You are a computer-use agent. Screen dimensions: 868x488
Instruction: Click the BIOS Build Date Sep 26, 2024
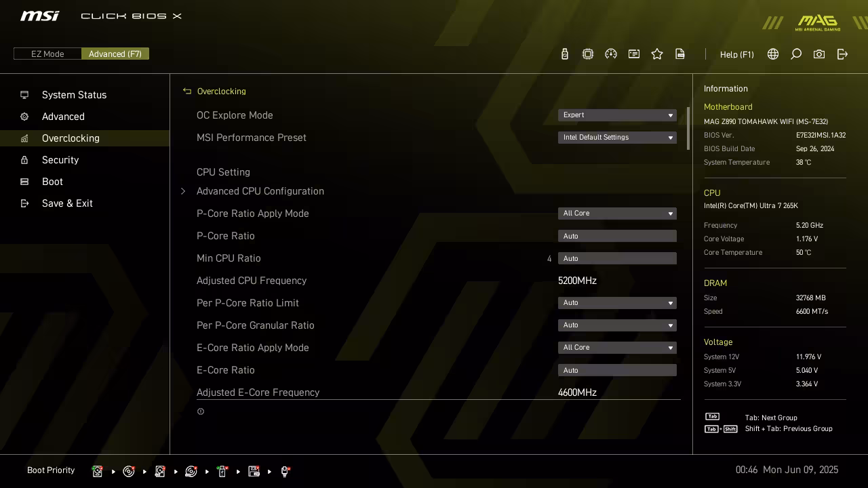coord(815,148)
